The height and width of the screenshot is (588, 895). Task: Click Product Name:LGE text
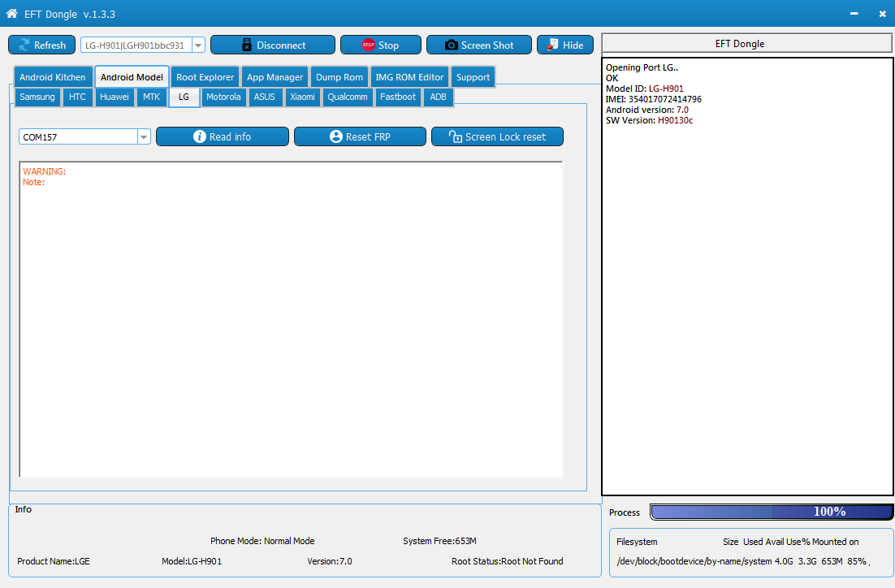pyautogui.click(x=54, y=561)
